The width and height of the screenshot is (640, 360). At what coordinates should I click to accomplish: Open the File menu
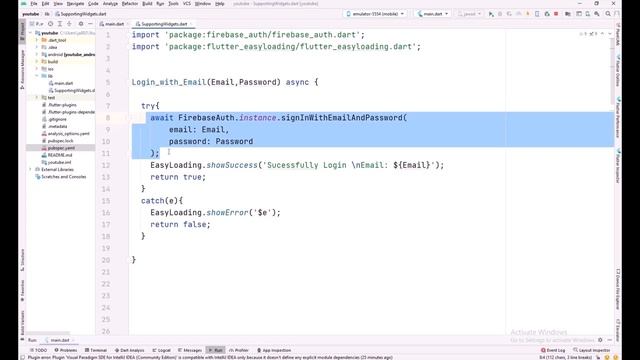[x=34, y=4]
